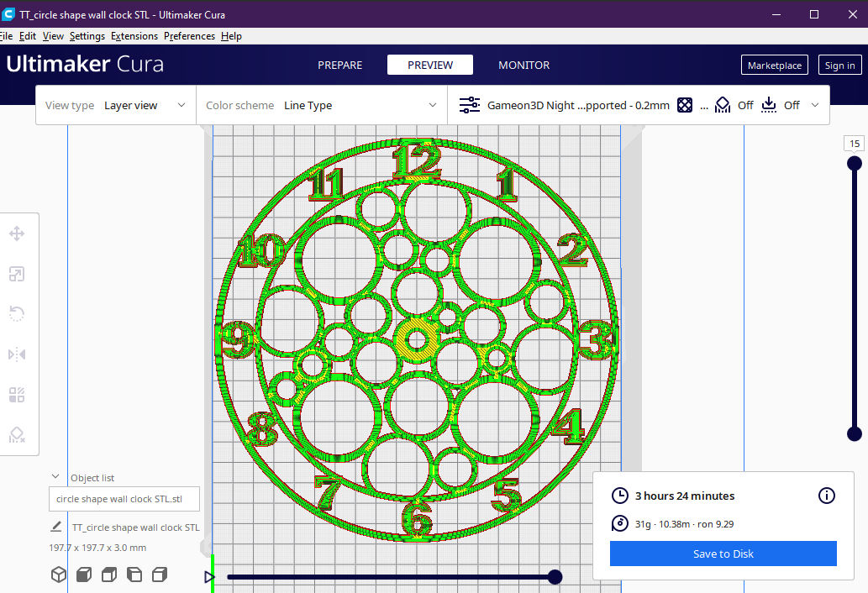This screenshot has width=868, height=593.
Task: Click the TT_circle shape wall clock STL name
Action: pyautogui.click(x=136, y=527)
